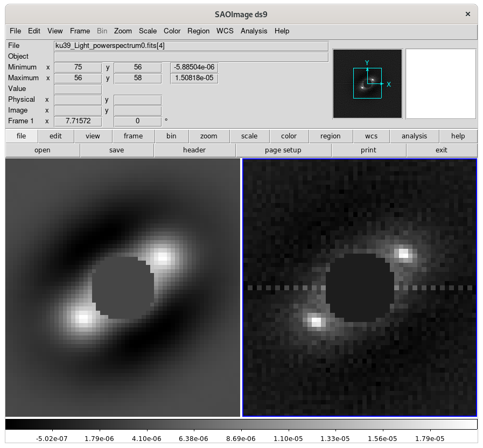Click the 'exit' button
This screenshot has height=448, width=483.
click(441, 150)
